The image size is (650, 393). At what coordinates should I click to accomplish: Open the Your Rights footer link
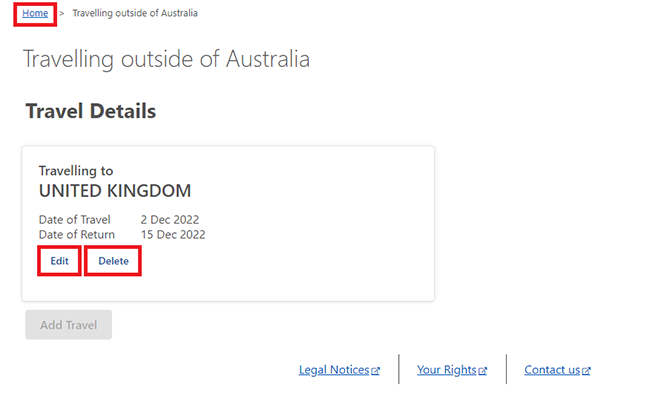coord(447,370)
